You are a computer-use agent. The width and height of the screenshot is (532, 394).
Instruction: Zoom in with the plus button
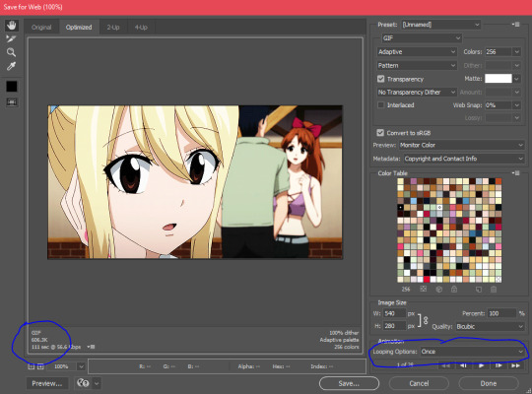40,366
